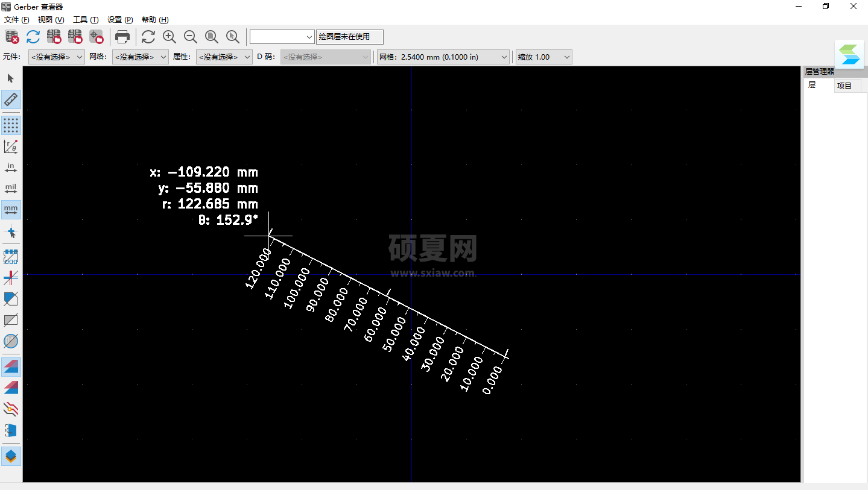Switch to the 项目 tab
The width and height of the screenshot is (868, 490).
[x=847, y=86]
